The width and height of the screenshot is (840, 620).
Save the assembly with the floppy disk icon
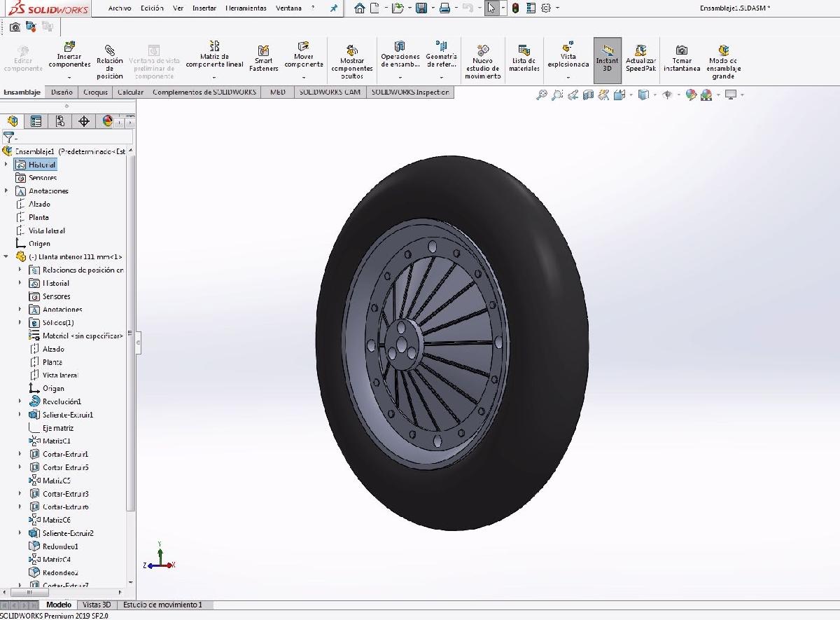pyautogui.click(x=421, y=8)
